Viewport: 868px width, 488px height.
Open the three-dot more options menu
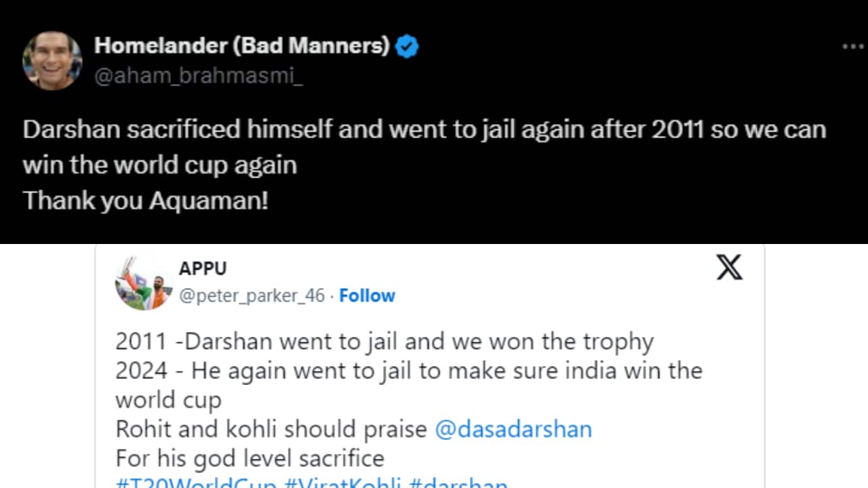pyautogui.click(x=852, y=47)
